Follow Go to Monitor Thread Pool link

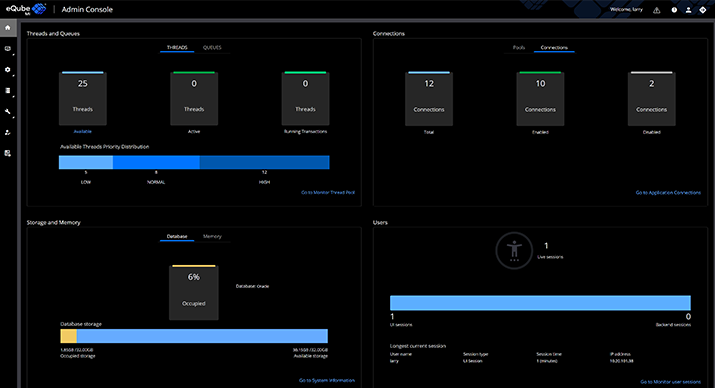(328, 192)
